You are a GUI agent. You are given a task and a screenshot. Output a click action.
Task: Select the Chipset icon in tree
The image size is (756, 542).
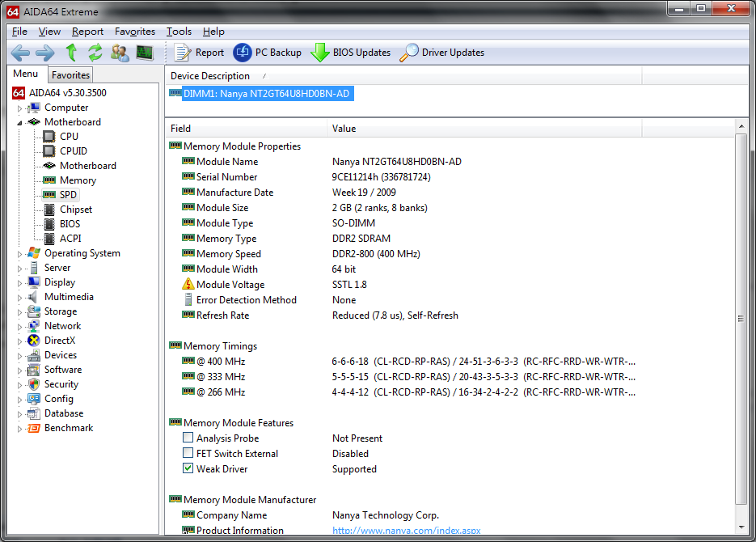[49, 210]
